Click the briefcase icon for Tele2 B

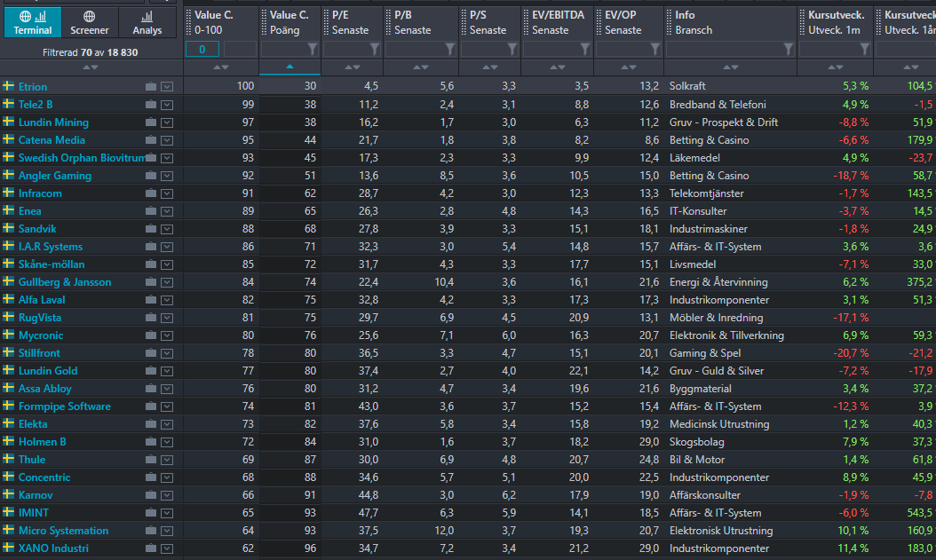point(151,105)
